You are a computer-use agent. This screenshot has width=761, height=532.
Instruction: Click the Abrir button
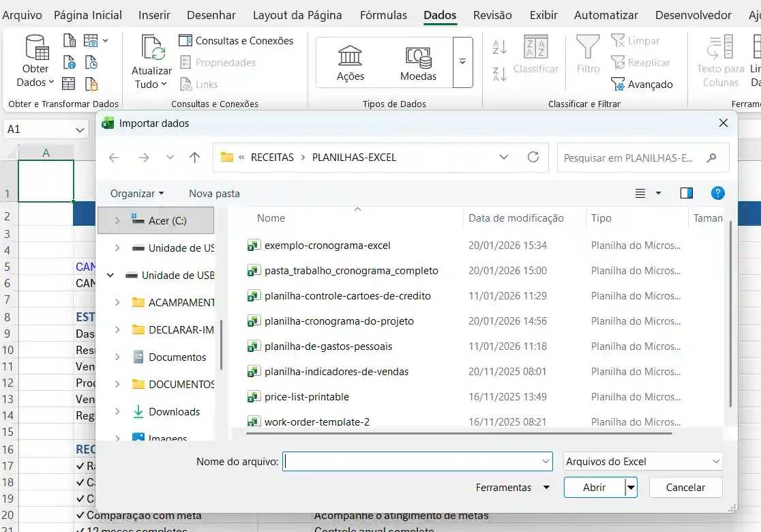pyautogui.click(x=592, y=487)
